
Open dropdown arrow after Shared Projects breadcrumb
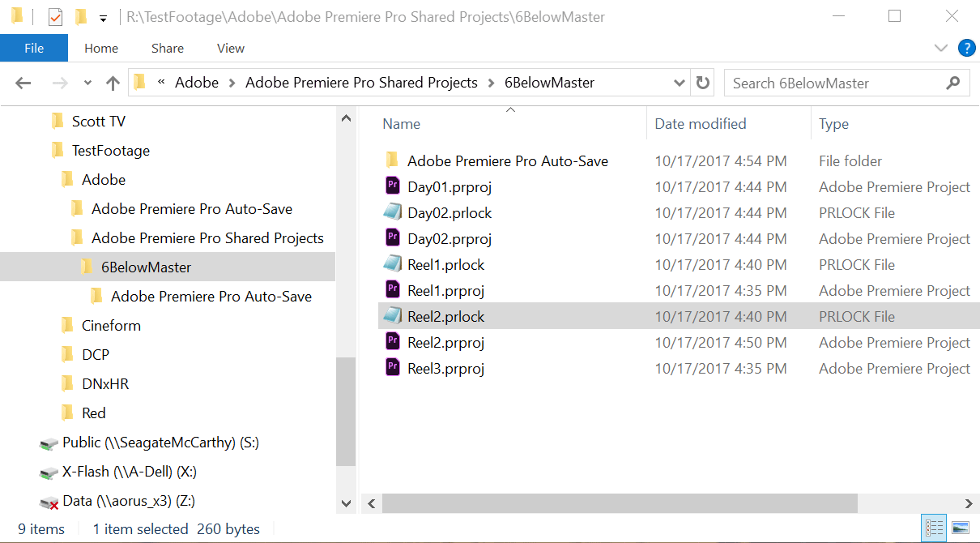(x=491, y=83)
